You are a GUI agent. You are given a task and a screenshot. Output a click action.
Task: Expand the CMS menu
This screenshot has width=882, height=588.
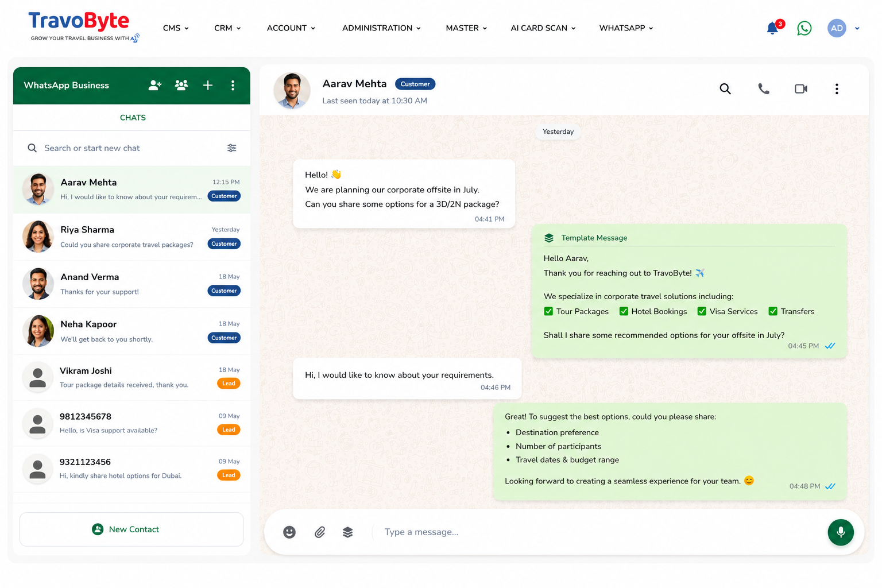[176, 28]
